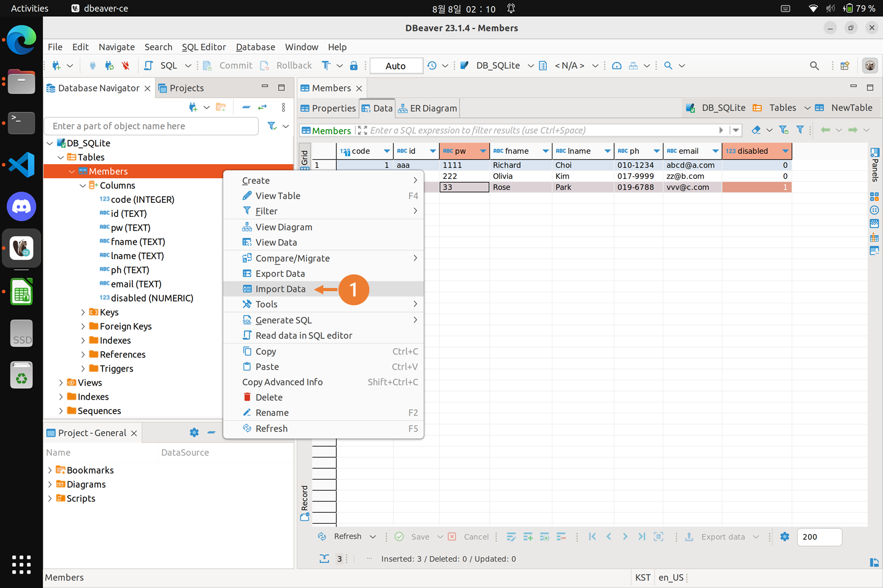Click the delete row icon in bottom toolbar
This screenshot has height=588, width=883.
561,537
